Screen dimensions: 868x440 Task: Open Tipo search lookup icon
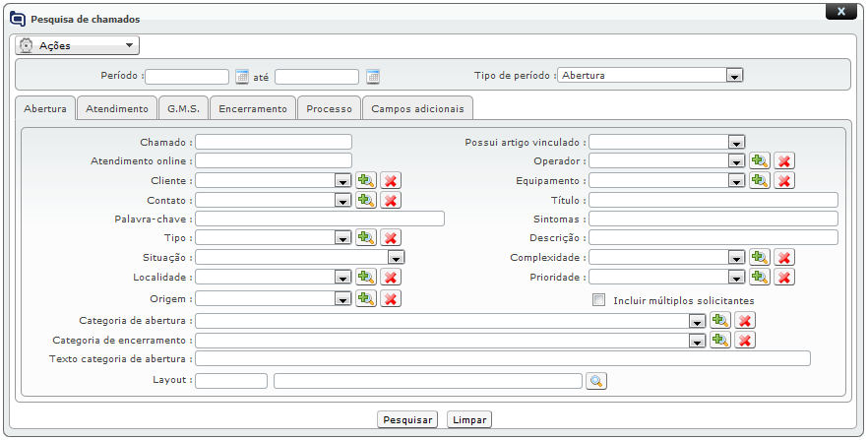pos(366,237)
